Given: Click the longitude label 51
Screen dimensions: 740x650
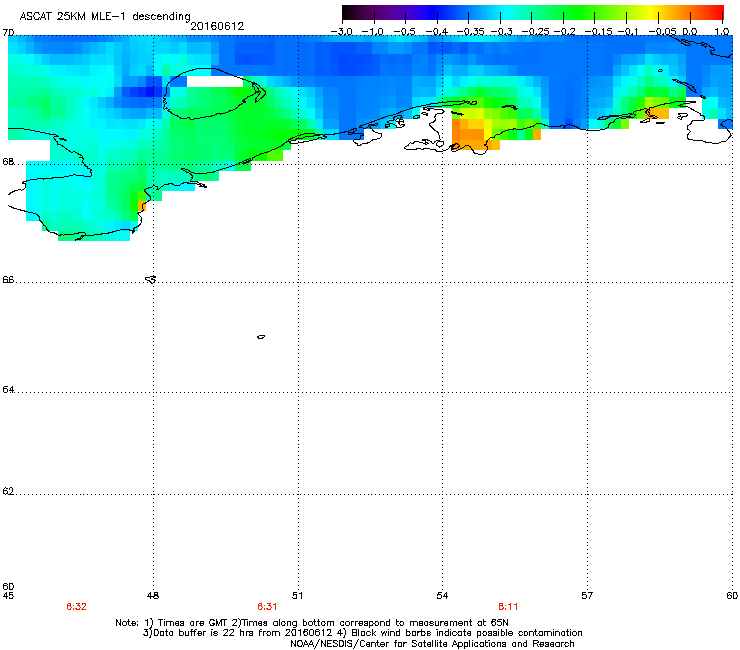Looking at the screenshot, I should [x=297, y=596].
